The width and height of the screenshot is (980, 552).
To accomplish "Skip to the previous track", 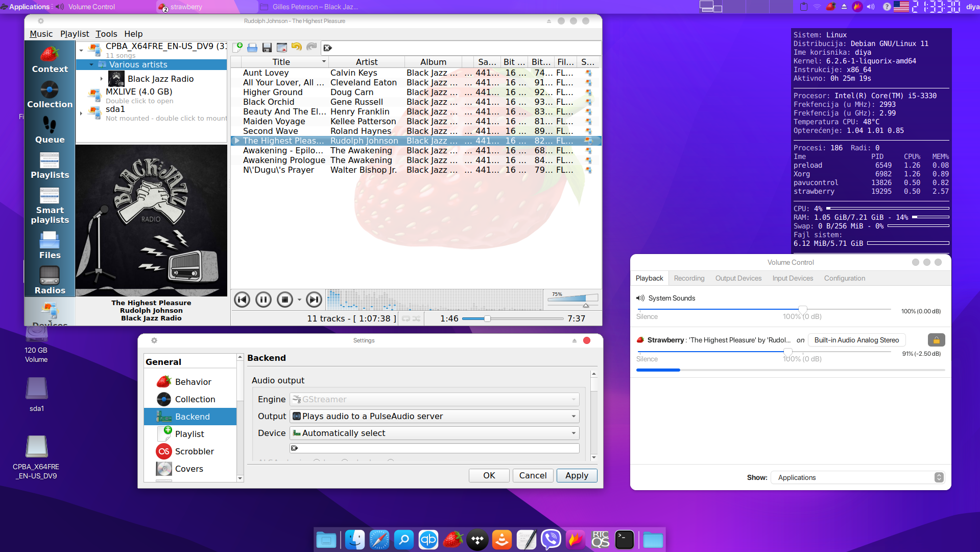I will pos(242,300).
